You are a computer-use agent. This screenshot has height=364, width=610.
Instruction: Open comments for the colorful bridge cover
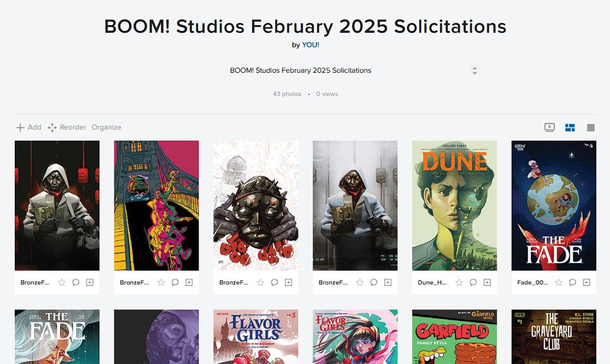[175, 283]
